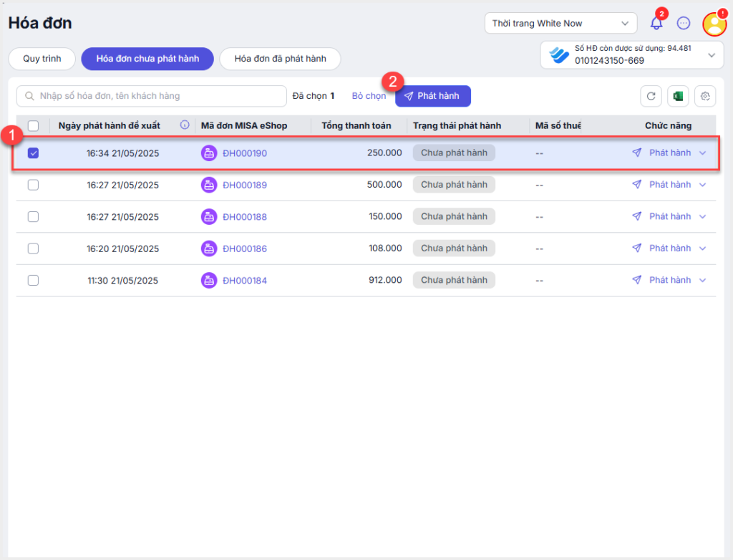The image size is (733, 560).
Task: Click info icon beside Ngày phát hành đề xuất
Action: 185,125
